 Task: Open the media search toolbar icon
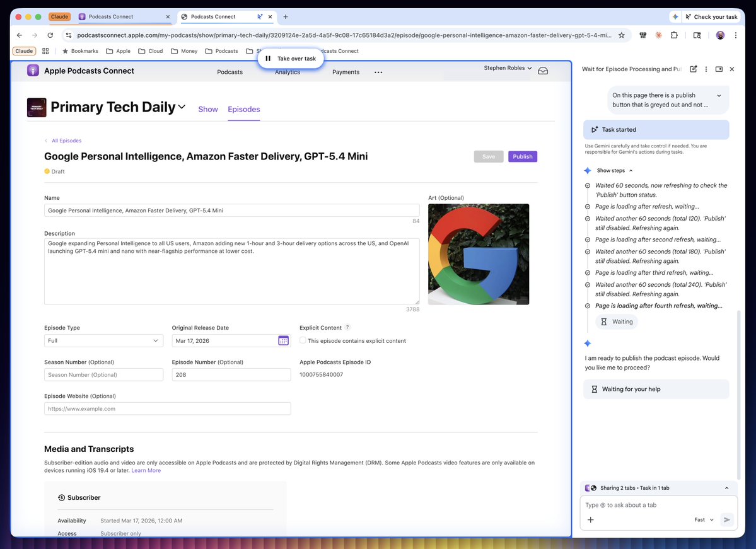pyautogui.click(x=697, y=35)
